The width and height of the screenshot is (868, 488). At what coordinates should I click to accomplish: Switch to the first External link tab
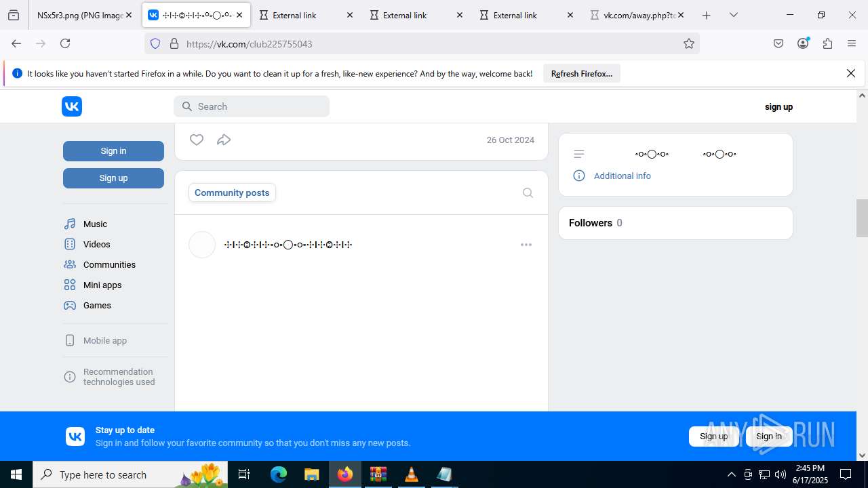point(307,15)
